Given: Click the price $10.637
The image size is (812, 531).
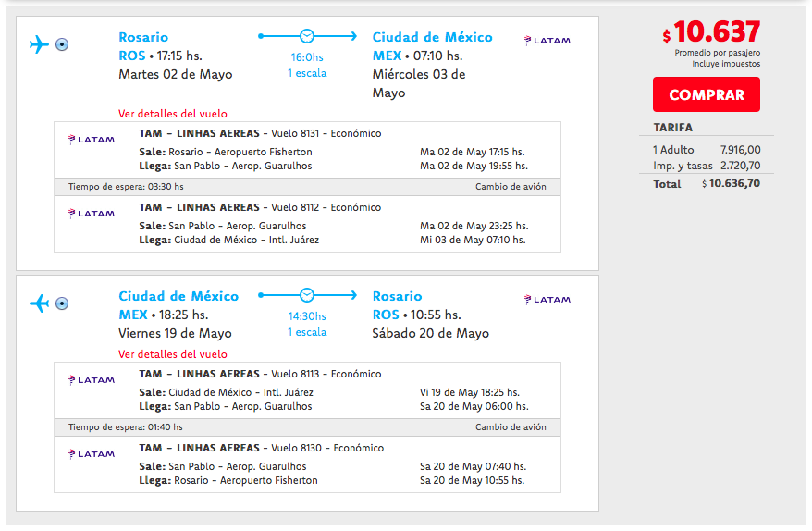Looking at the screenshot, I should coord(711,32).
